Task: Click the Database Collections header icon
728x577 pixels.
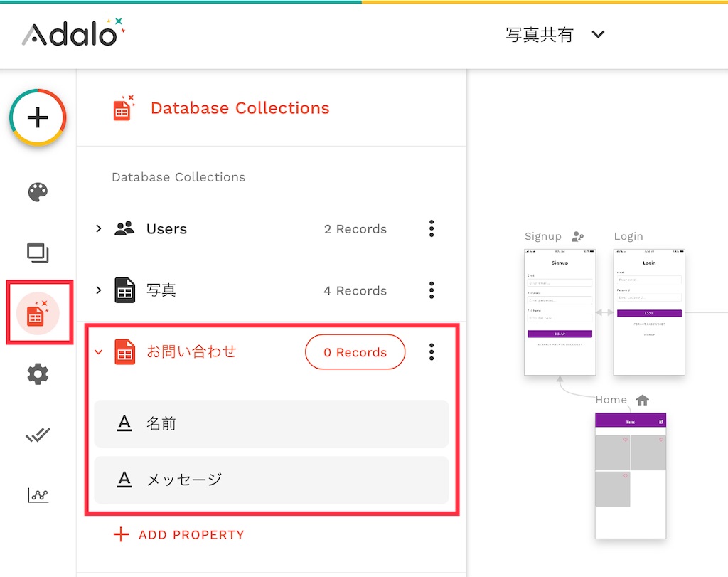Action: pos(124,107)
